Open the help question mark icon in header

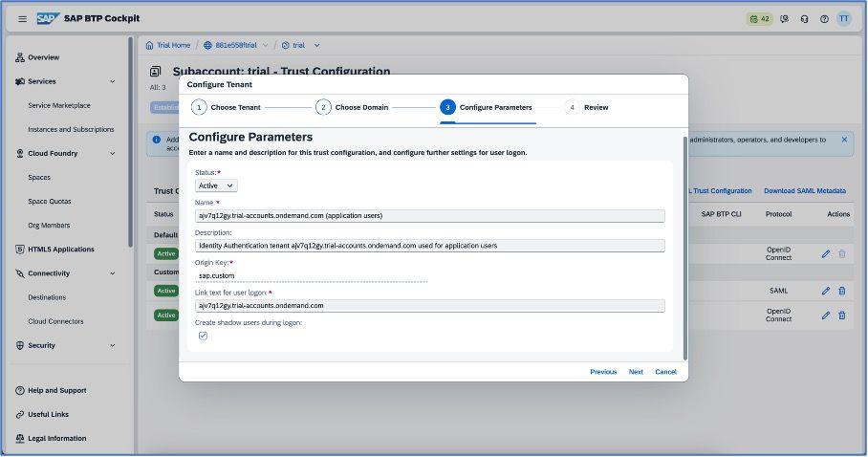coord(824,19)
